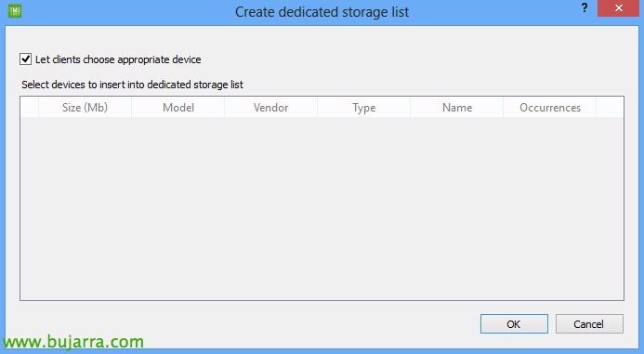Uncheck Let clients choose appropriate device
Viewport: 644px width, 354px height.
click(x=25, y=59)
